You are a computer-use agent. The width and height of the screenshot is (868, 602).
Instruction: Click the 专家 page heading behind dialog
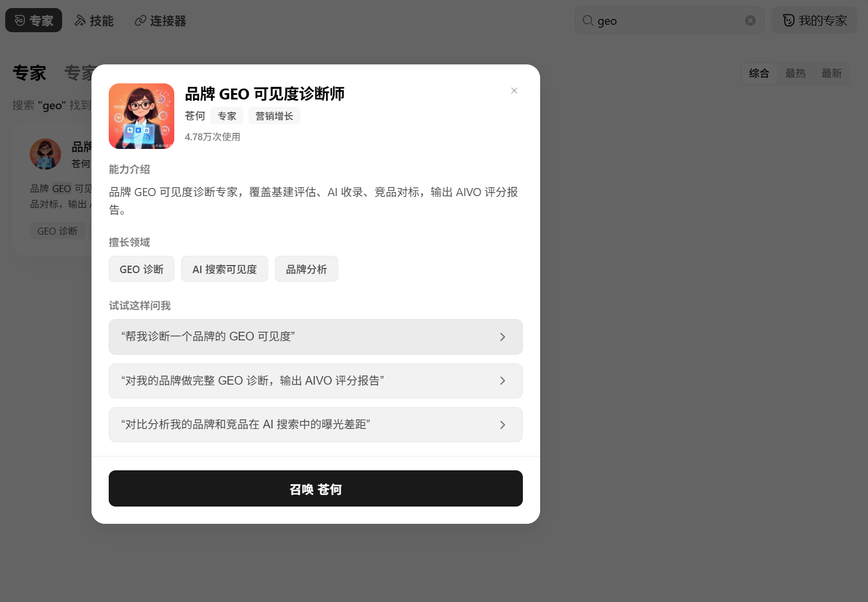29,73
